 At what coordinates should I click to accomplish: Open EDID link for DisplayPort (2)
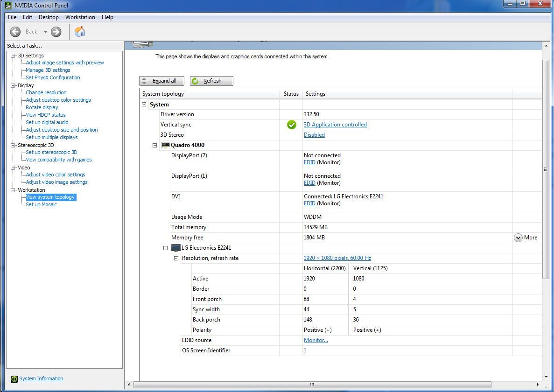click(309, 162)
